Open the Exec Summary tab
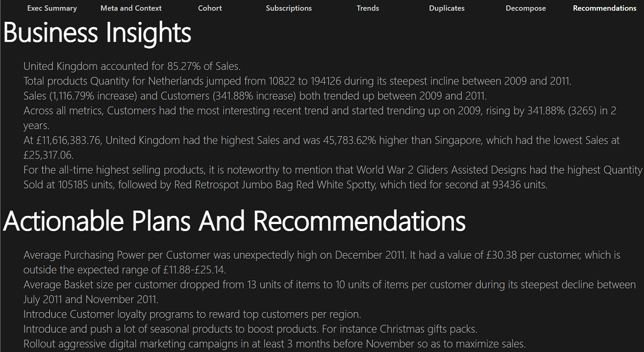This screenshot has height=352, width=644. 52,8
